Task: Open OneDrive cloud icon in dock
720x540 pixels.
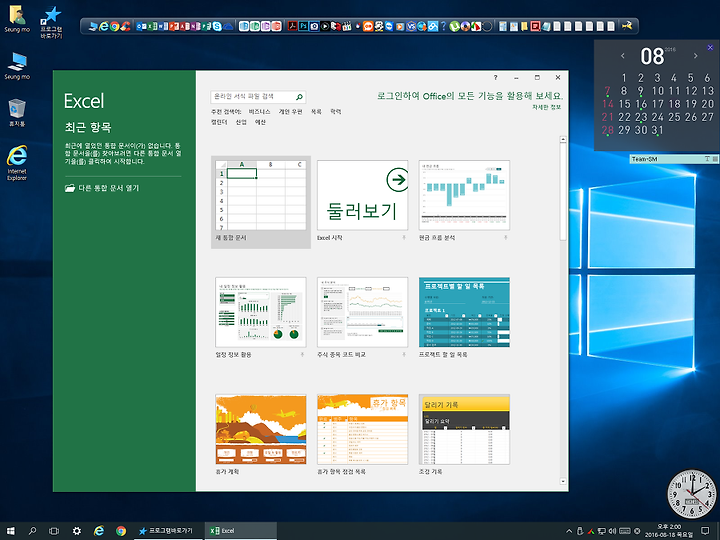Action: [x=228, y=27]
